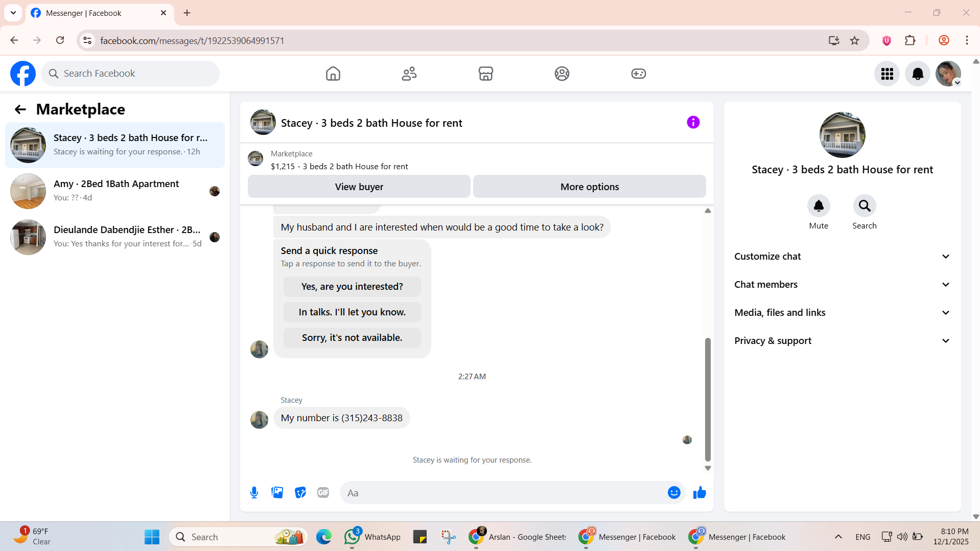Screen dimensions: 980x551
Task: Open the emoji picker in message box
Action: [674, 493]
